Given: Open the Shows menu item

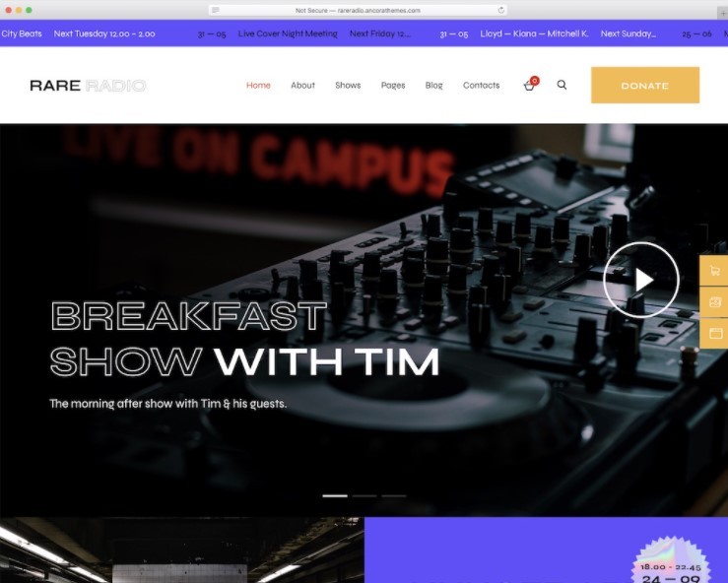Looking at the screenshot, I should 348,86.
